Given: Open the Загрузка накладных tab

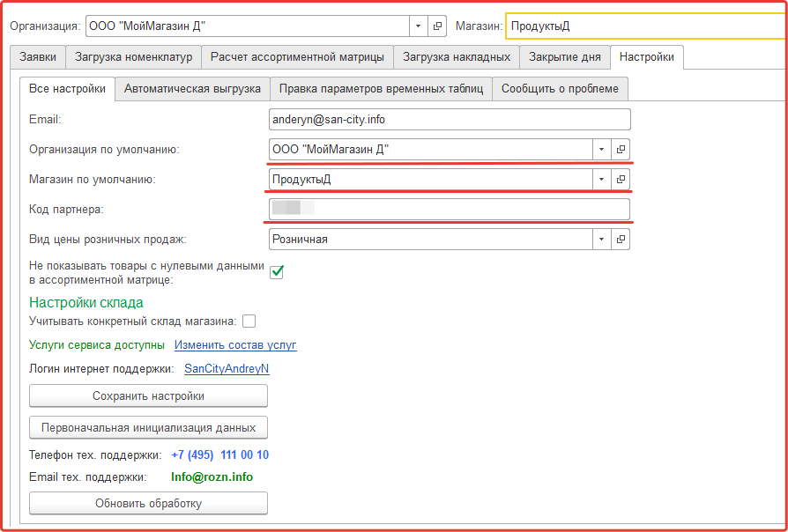Looking at the screenshot, I should tap(457, 57).
